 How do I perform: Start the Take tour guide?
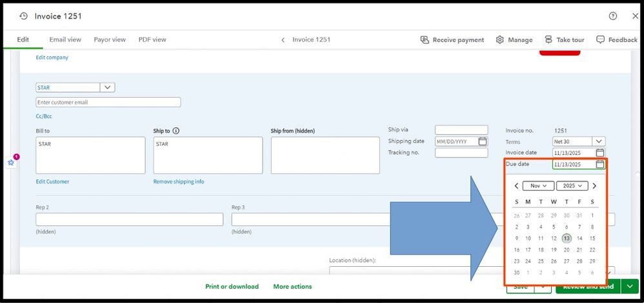pyautogui.click(x=548, y=40)
